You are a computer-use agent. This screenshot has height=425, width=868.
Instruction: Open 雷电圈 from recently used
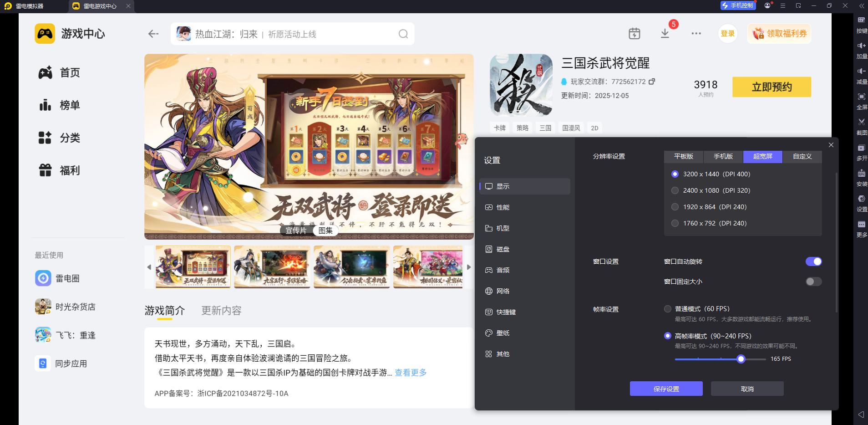tap(57, 278)
